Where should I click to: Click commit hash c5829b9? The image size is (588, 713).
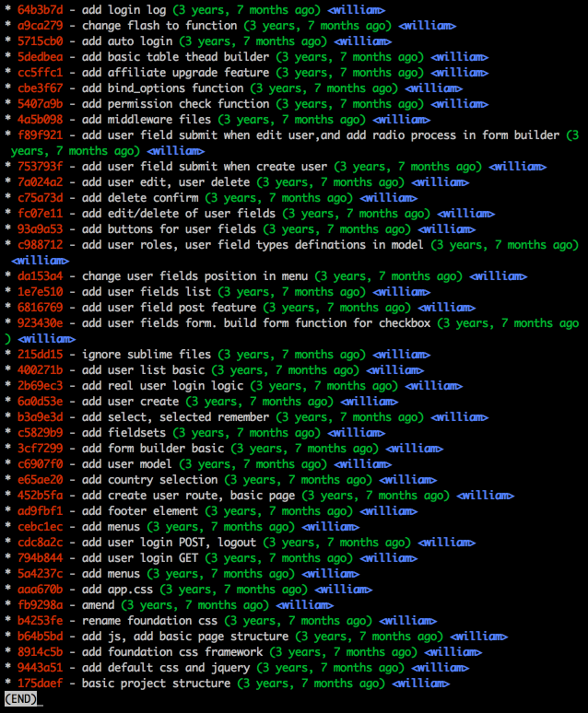point(40,432)
